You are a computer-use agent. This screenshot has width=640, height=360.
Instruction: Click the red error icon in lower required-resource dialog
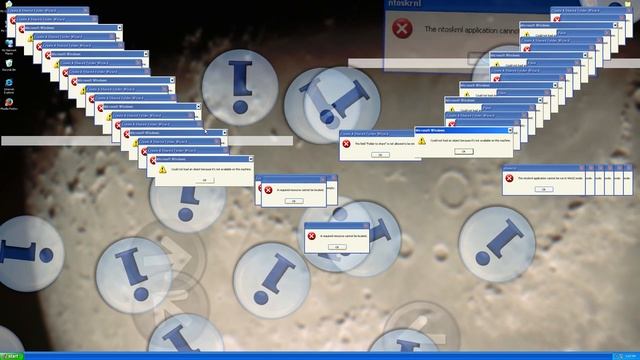tap(311, 236)
